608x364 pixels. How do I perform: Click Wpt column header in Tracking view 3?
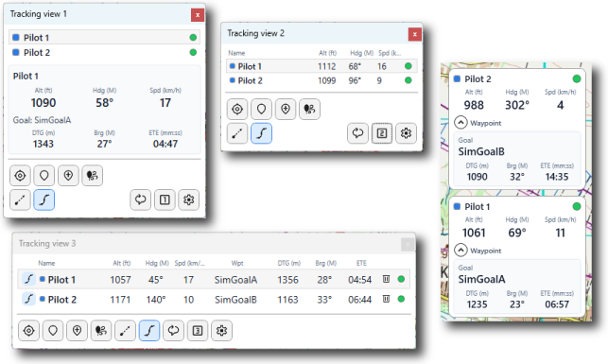tap(237, 263)
